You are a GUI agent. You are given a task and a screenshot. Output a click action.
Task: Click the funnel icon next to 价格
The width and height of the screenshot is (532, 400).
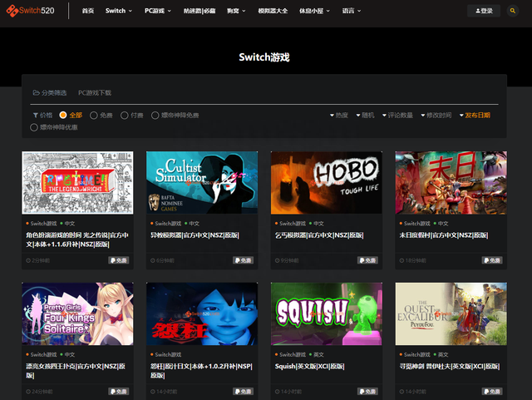[35, 116]
